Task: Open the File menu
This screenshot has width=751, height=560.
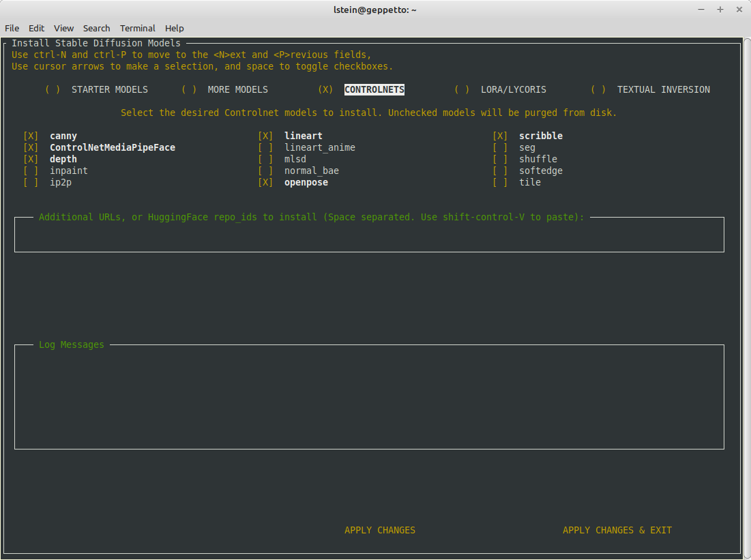Action: pos(12,28)
